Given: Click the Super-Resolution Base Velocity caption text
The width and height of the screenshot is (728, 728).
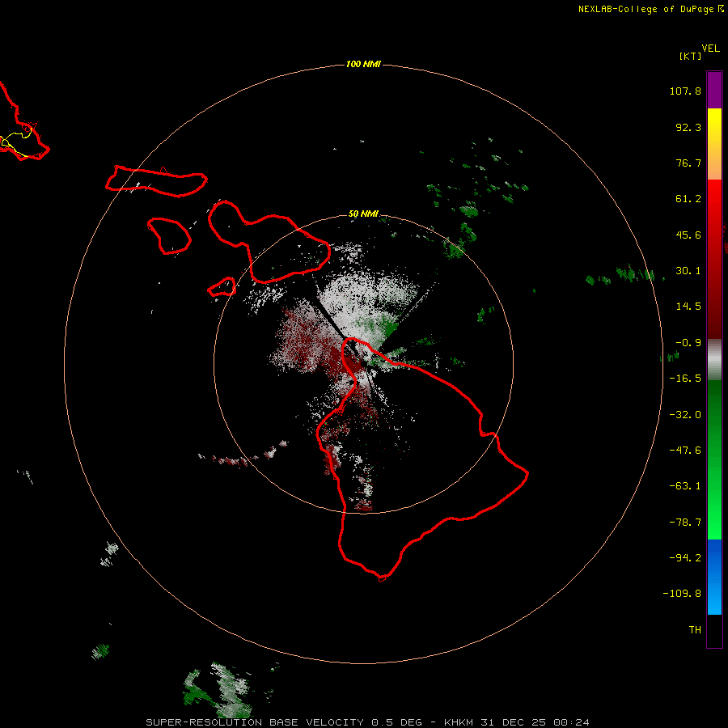Looking at the screenshot, I should coord(367,722).
